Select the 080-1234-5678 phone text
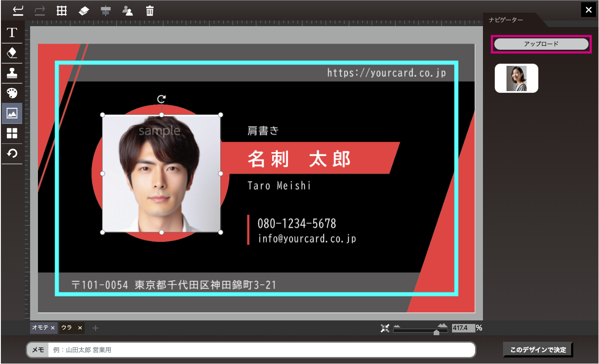Viewport: 599px width, 364px height. [297, 224]
